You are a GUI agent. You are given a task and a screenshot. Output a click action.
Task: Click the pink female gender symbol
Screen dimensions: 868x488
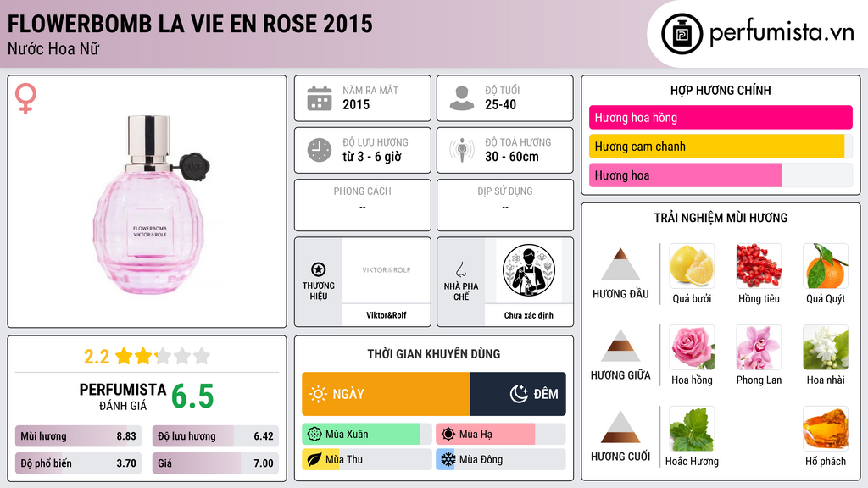[x=25, y=98]
